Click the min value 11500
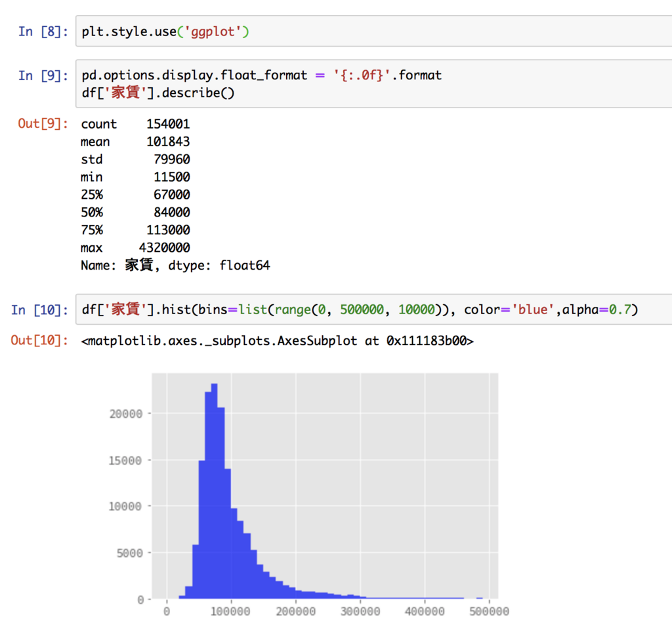 tap(172, 177)
